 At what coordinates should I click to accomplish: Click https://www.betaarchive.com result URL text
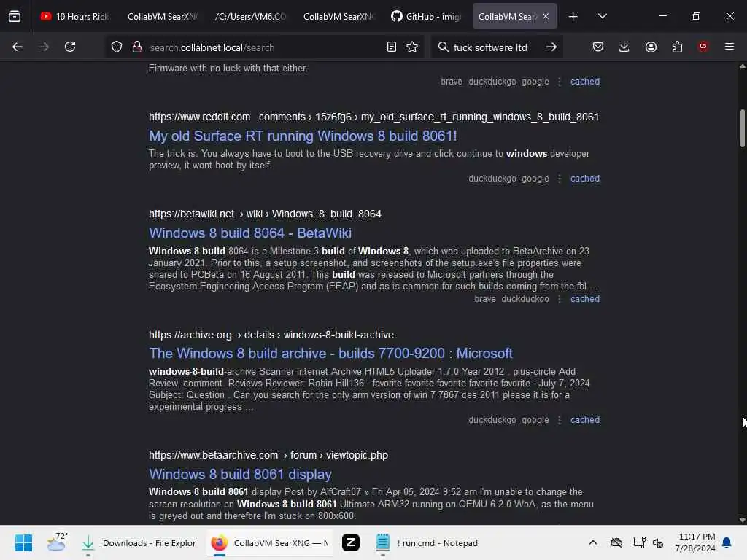(214, 455)
